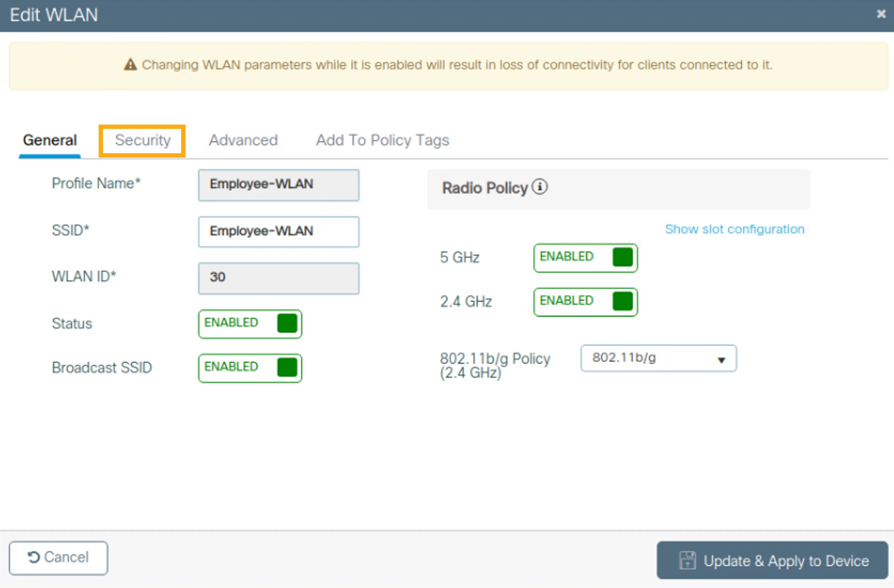Close the Edit WLAN dialog
This screenshot has height=588, width=894.
tap(881, 14)
